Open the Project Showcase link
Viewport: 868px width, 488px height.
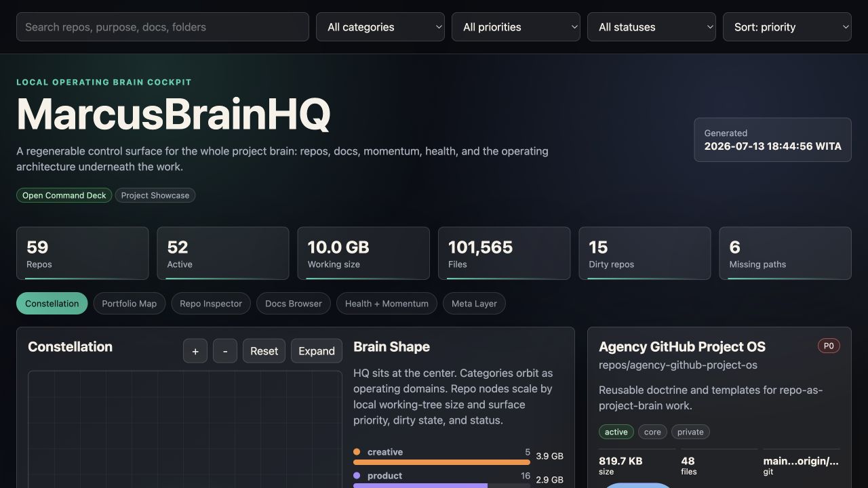click(155, 195)
